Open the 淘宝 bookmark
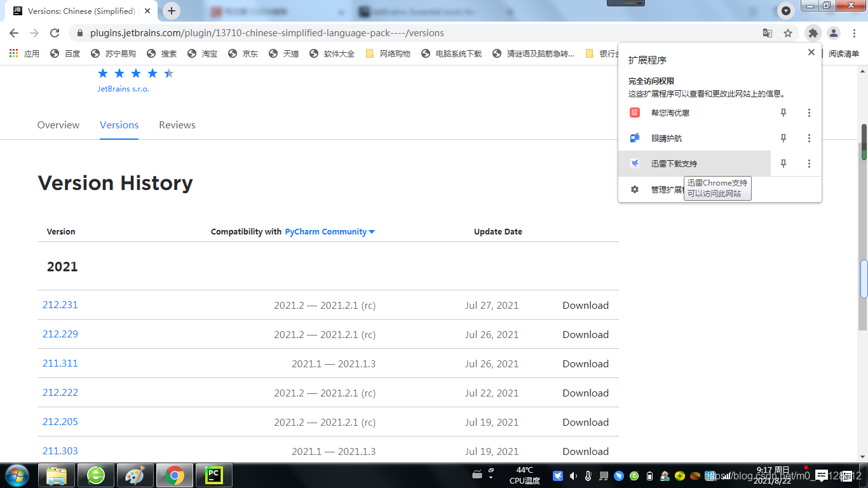The width and height of the screenshot is (868, 488). click(x=203, y=54)
